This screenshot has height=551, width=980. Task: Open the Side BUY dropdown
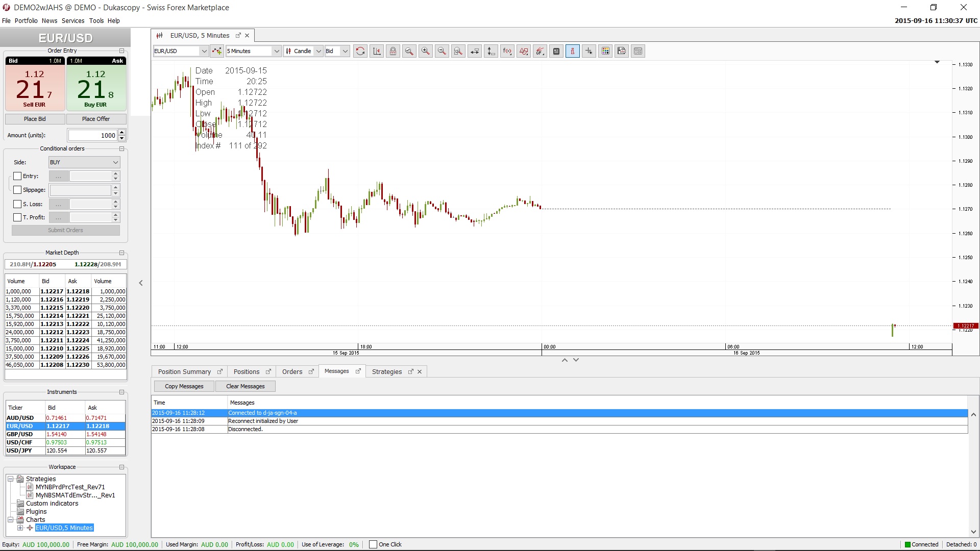tap(84, 162)
